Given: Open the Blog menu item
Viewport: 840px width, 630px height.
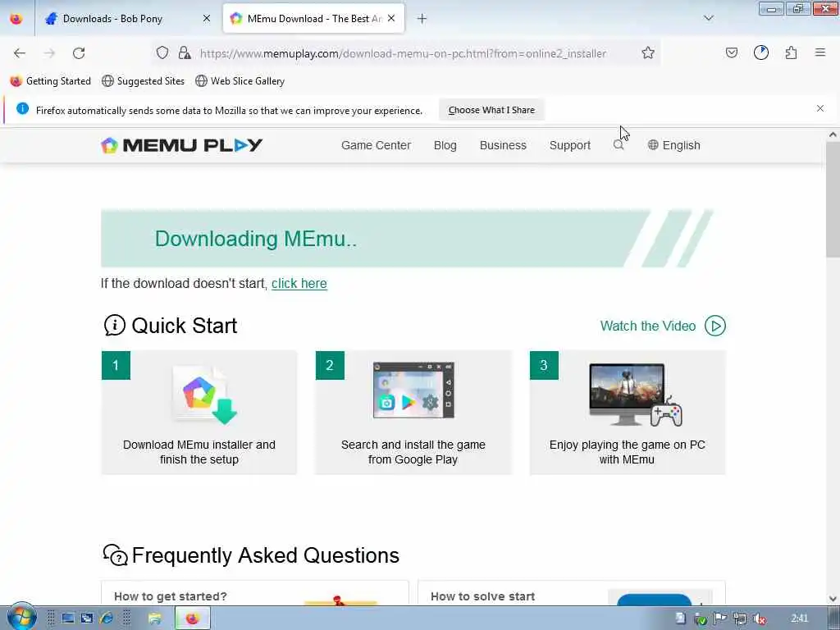Looking at the screenshot, I should pyautogui.click(x=445, y=145).
